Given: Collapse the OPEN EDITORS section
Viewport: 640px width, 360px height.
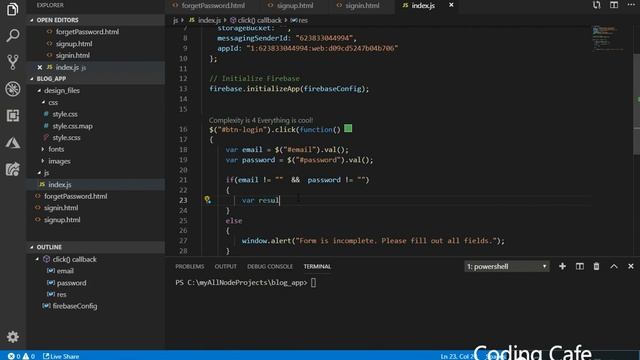Looking at the screenshot, I should (x=96, y=20).
